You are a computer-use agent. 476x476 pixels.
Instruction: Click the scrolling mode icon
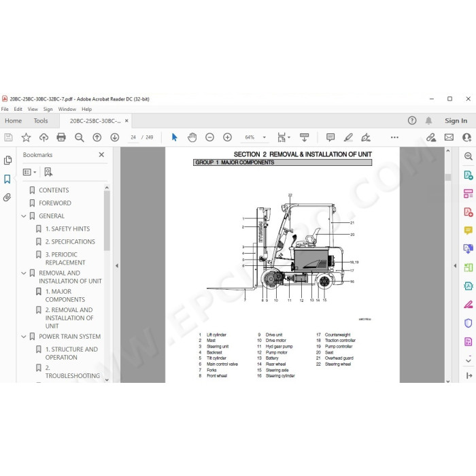tap(304, 137)
